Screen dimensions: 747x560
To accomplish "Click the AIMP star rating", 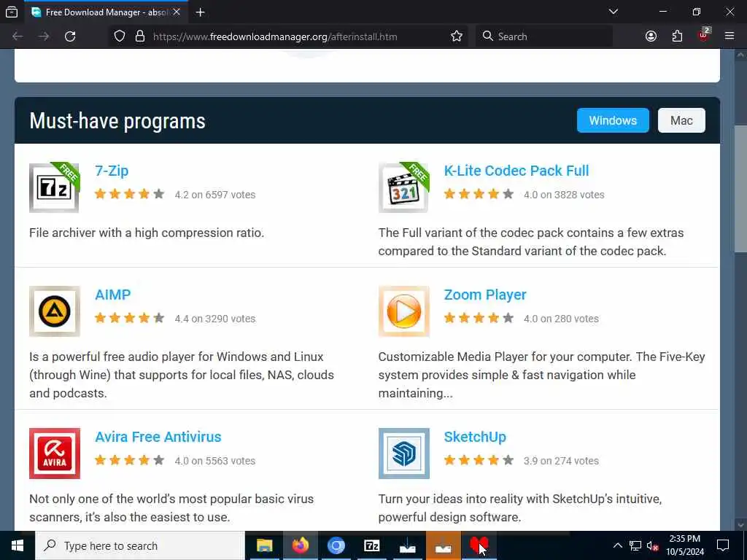I will coord(129,318).
